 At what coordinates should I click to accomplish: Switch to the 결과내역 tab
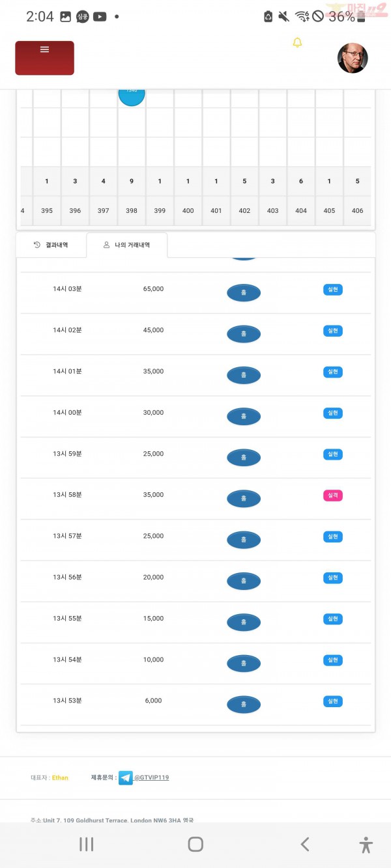51,245
